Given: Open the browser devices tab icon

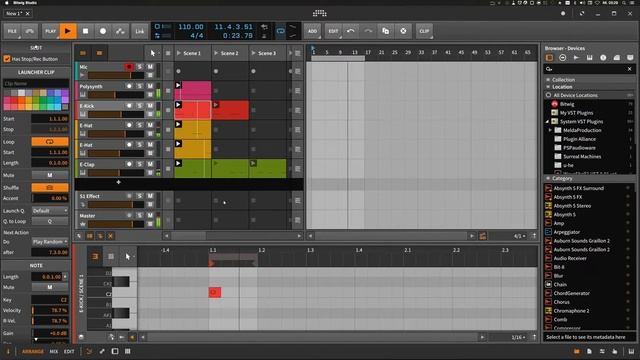Looking at the screenshot, I should click(549, 58).
